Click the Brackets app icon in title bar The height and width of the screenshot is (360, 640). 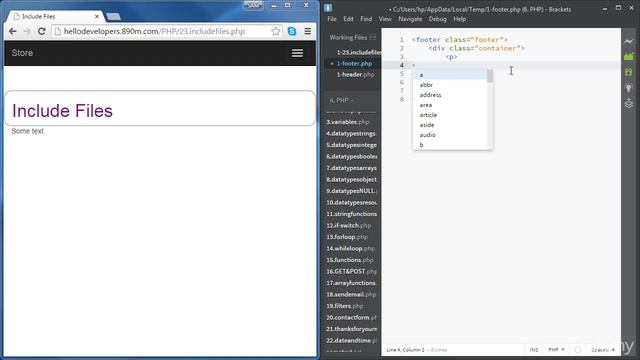tap(328, 8)
